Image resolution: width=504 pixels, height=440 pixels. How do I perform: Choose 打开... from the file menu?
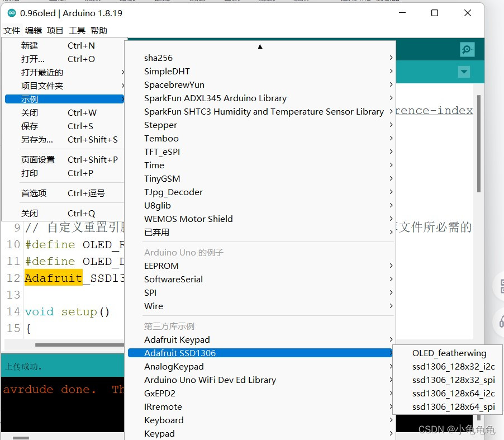point(65,59)
